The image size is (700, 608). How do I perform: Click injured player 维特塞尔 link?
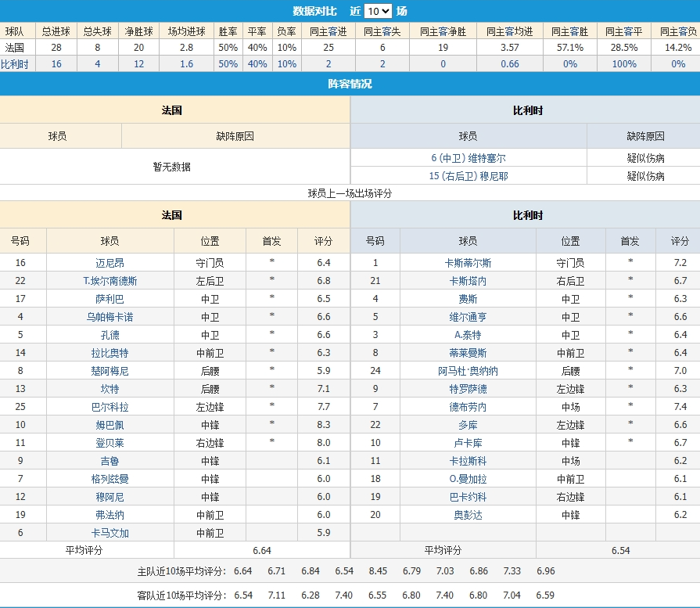[x=468, y=158]
